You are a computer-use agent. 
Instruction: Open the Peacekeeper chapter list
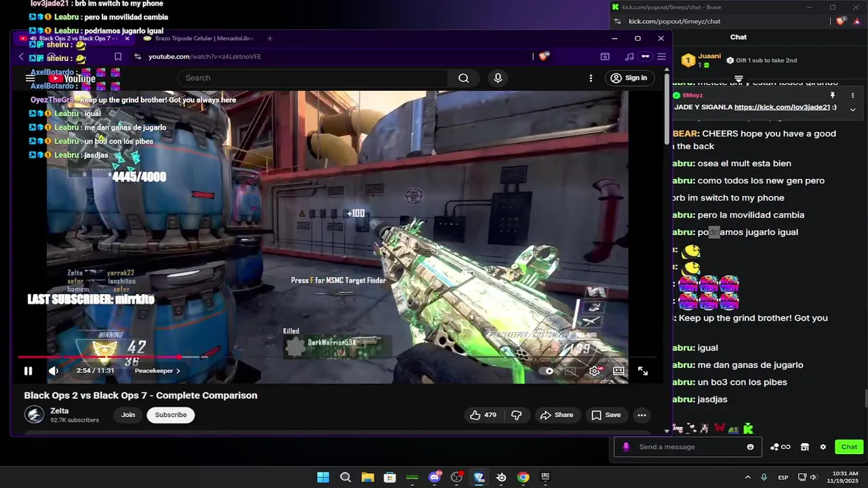coord(157,371)
